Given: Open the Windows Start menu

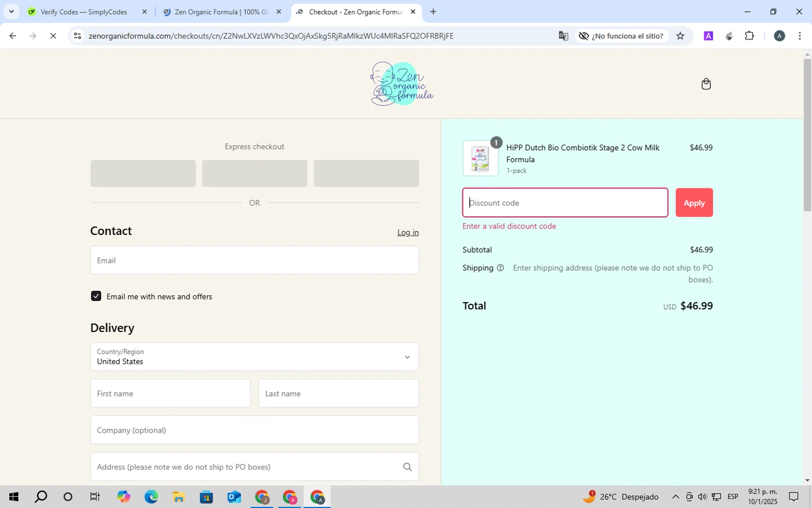Looking at the screenshot, I should 14,497.
